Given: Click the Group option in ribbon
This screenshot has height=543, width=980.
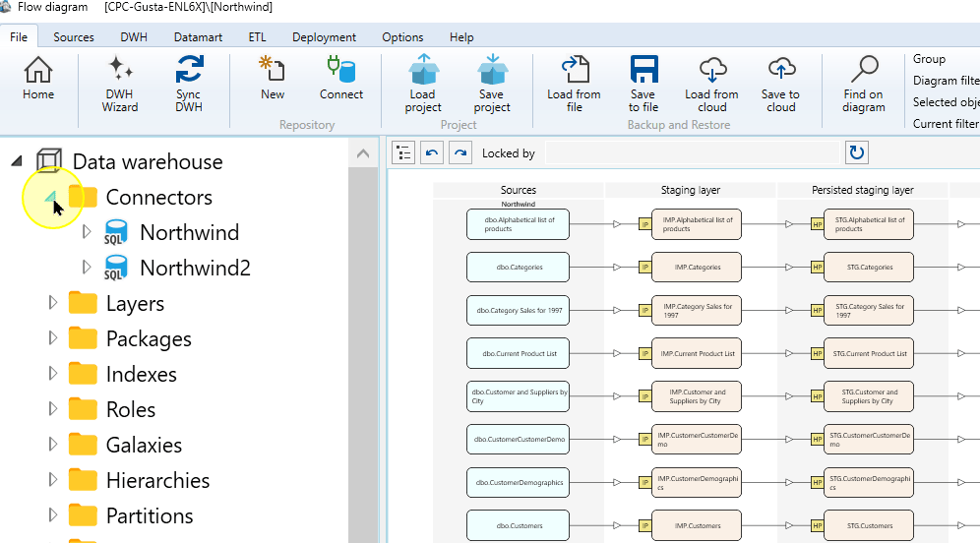Looking at the screenshot, I should 929,59.
